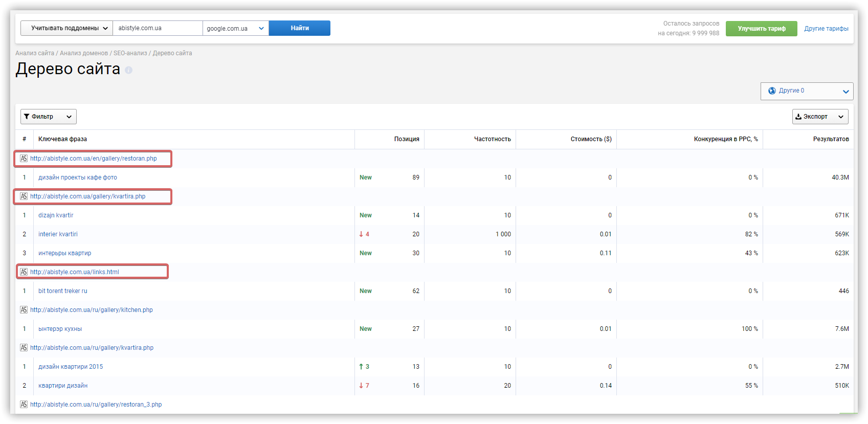This screenshot has height=424, width=868.
Task: Open keyword link interier kvartiri
Action: point(58,234)
